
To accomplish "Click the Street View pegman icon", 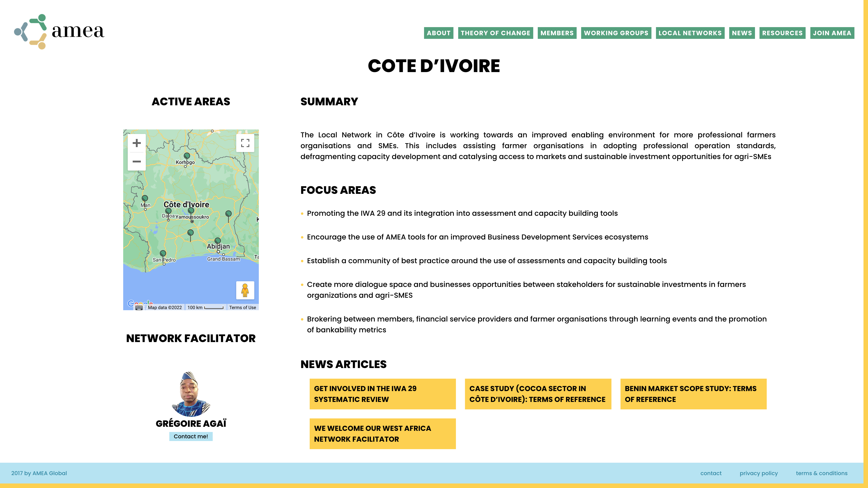I will click(245, 290).
